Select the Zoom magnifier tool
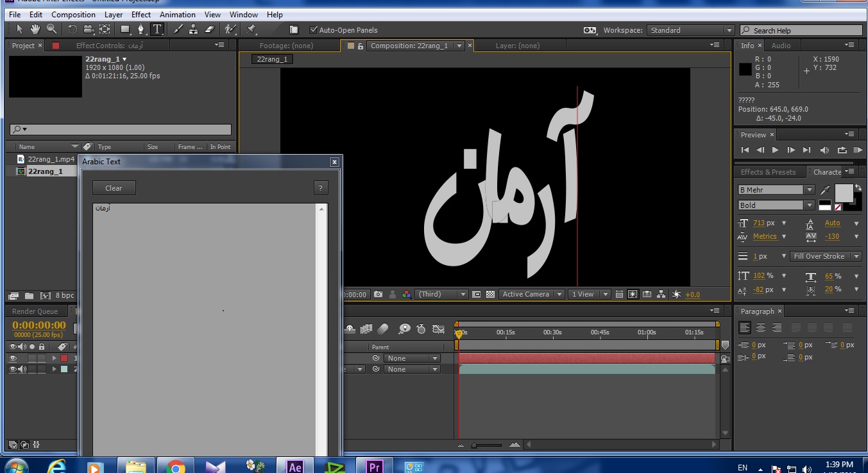Screen dimensions: 868x473 pos(51,30)
